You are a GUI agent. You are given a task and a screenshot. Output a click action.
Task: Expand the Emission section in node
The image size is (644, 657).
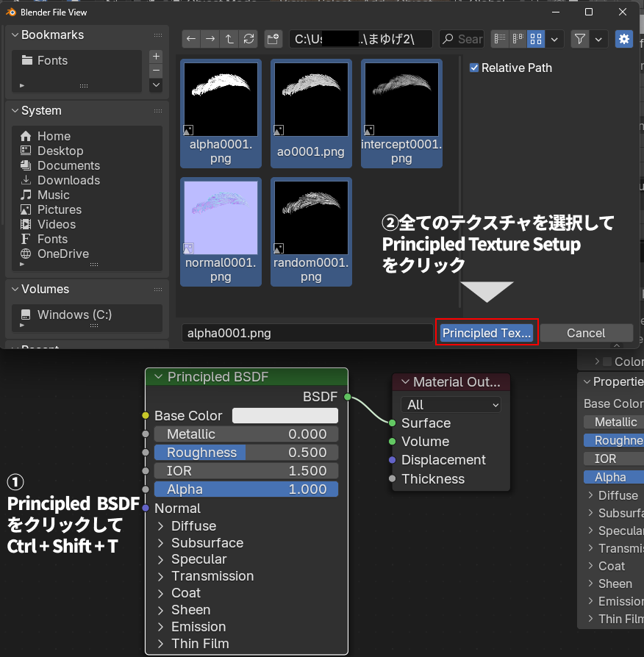click(x=161, y=627)
